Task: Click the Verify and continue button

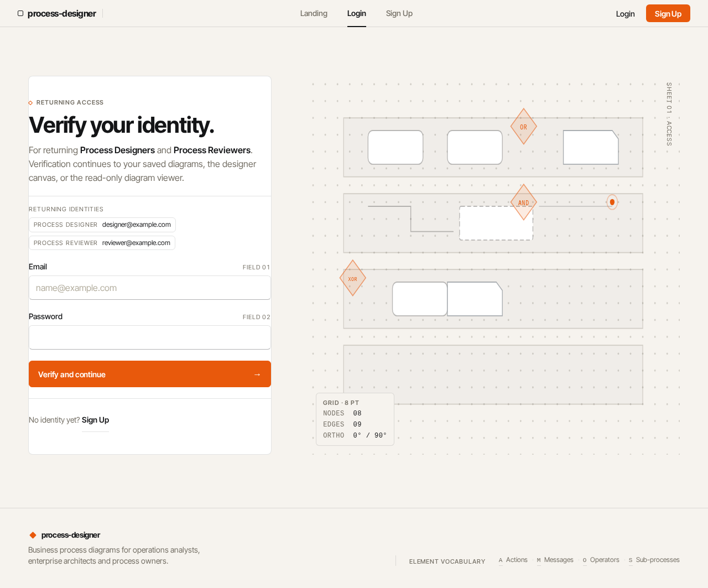Action: [150, 374]
